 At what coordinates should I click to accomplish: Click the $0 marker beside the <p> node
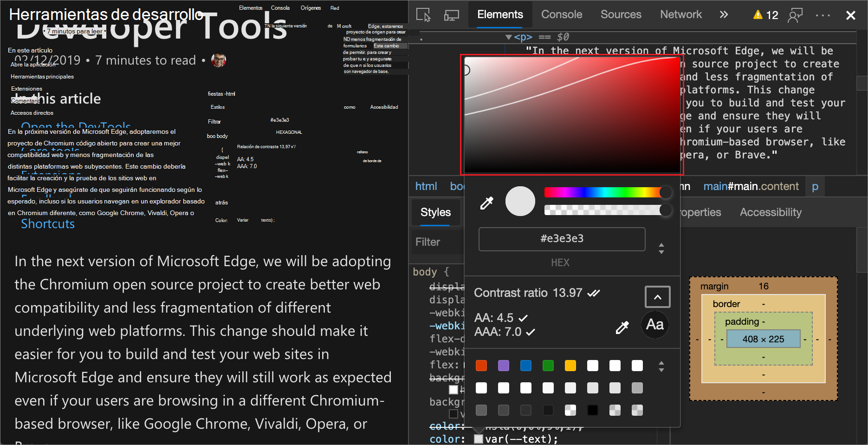click(563, 37)
